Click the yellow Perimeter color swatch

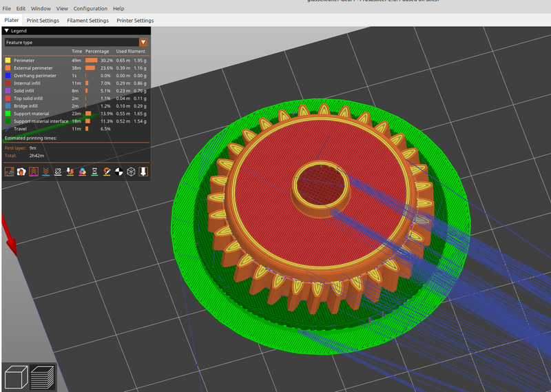click(x=8, y=61)
